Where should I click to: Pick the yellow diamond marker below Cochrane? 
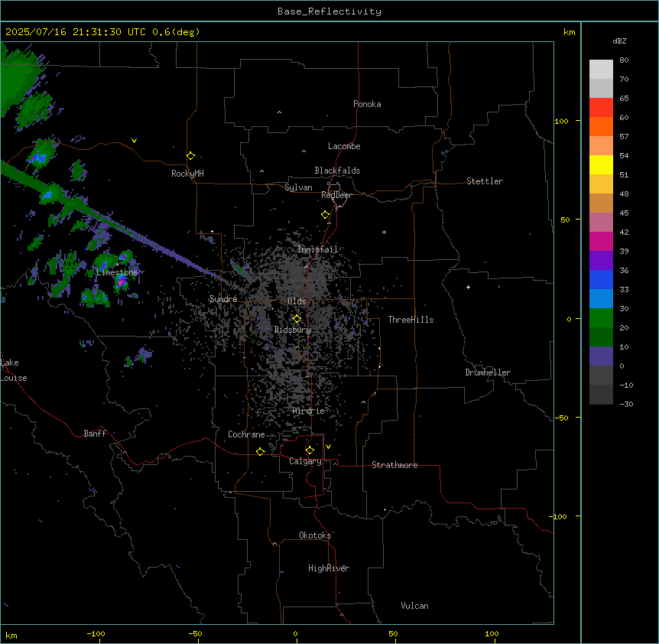pos(260,451)
